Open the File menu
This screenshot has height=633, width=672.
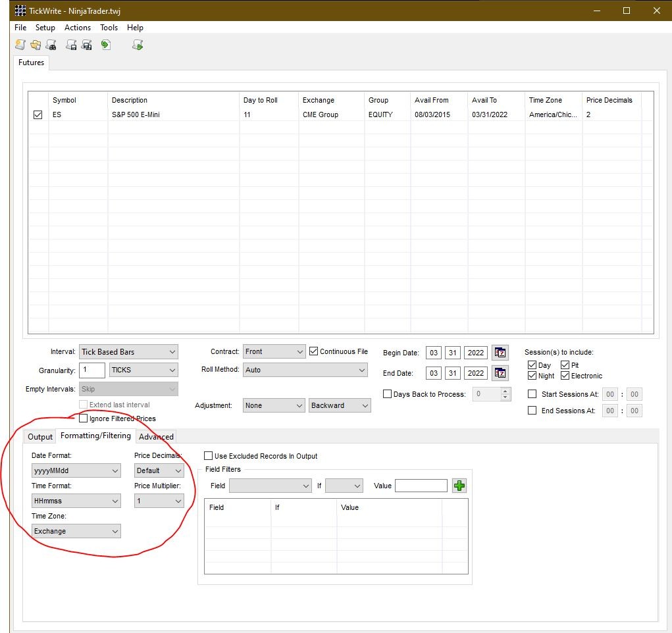20,28
